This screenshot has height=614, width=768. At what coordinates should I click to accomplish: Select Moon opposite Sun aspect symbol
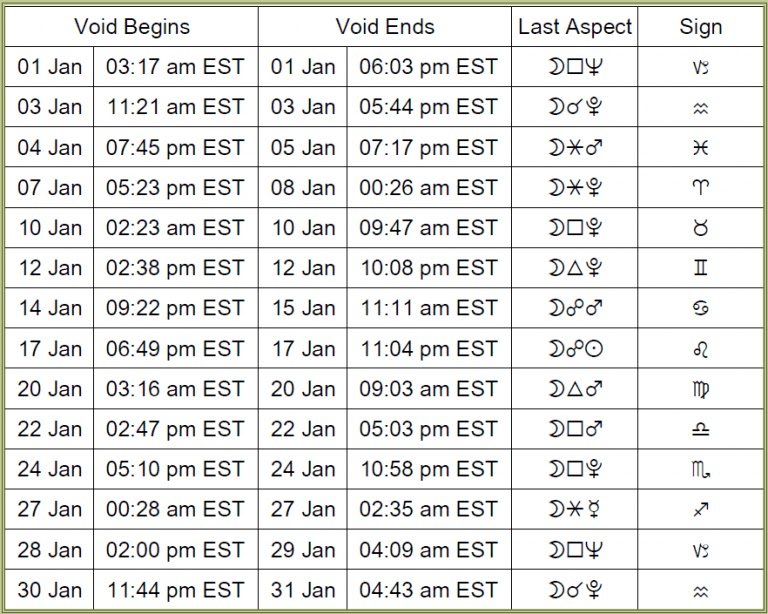coord(575,349)
